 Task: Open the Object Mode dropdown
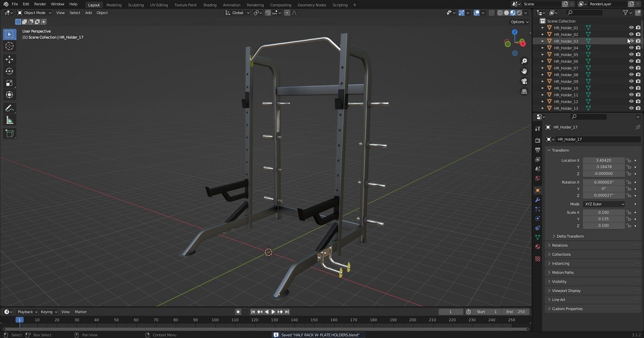[35, 13]
